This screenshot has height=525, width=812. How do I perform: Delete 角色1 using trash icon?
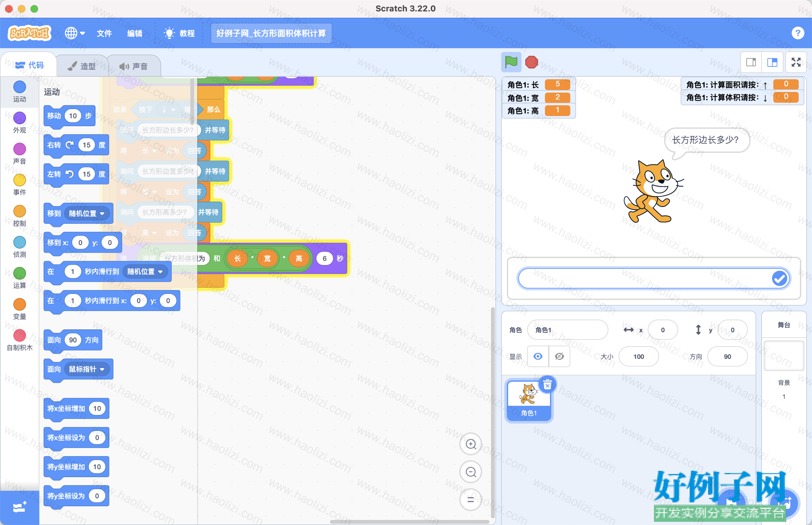pyautogui.click(x=547, y=385)
